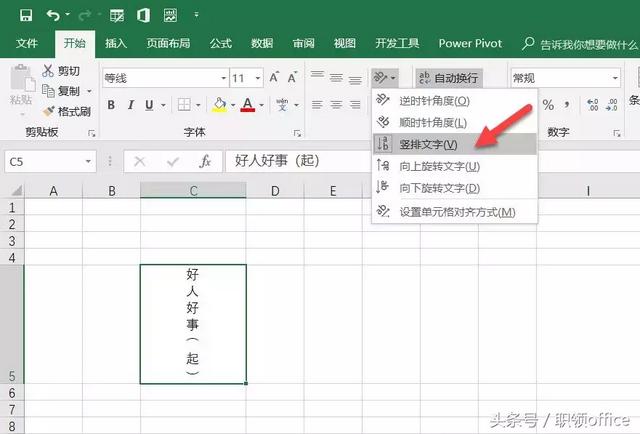This screenshot has height=434, width=640.
Task: Click the Save icon in quick access toolbar
Action: pyautogui.click(x=26, y=16)
